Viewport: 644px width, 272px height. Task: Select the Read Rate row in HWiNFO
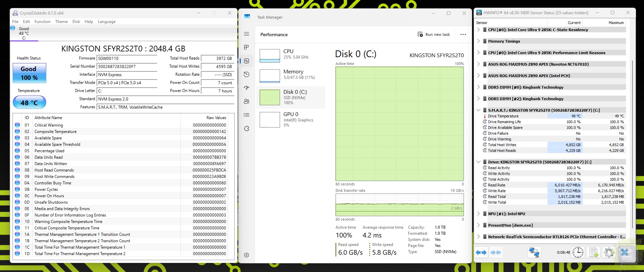coord(554,185)
